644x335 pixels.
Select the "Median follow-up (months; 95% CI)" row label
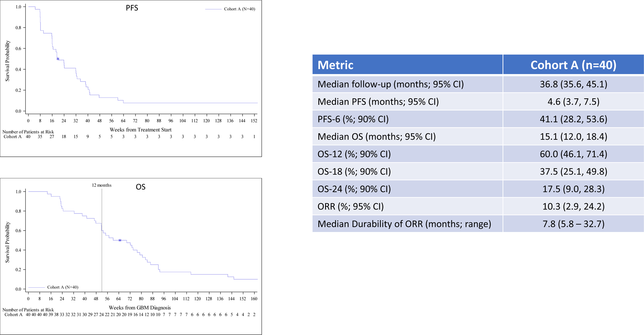[x=391, y=84]
